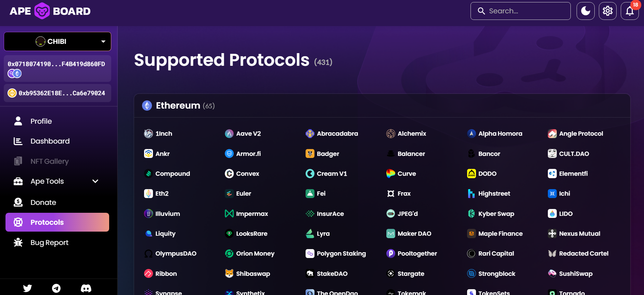
Task: Open settings via the gear icon
Action: pos(608,11)
